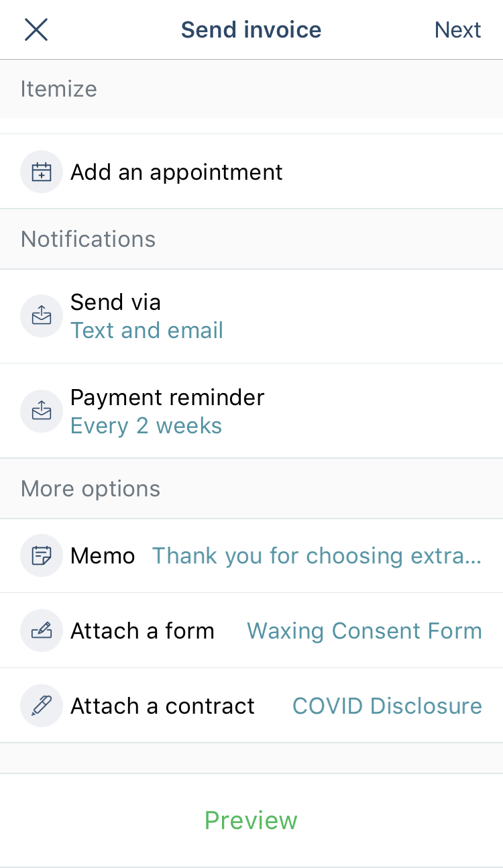Open the Payment reminder label
503x868 pixels.
pos(167,397)
